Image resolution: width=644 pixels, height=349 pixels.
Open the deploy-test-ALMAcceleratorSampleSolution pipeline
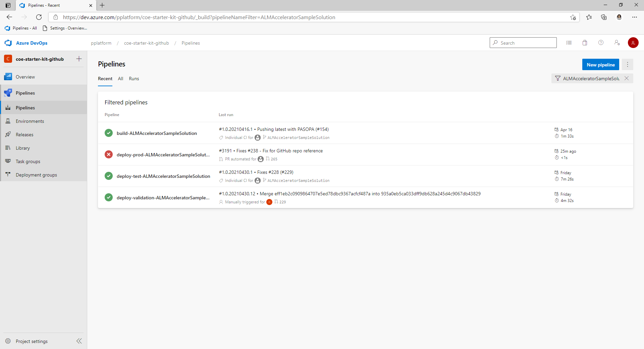tap(163, 176)
